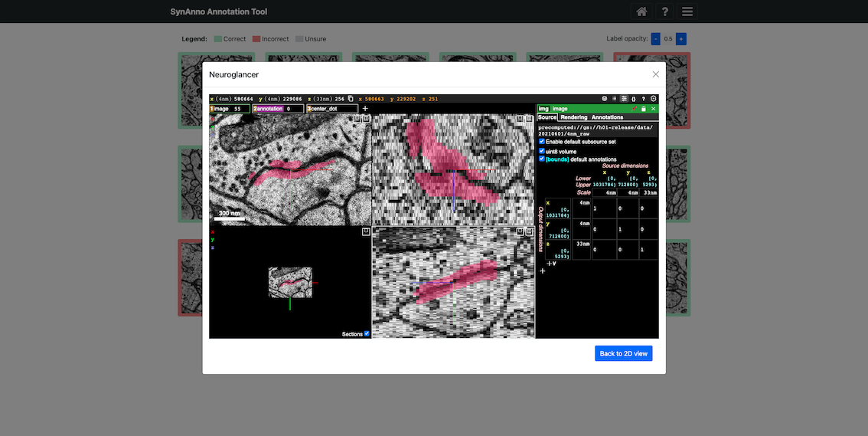Add data source with plus below dimensions table
The width and height of the screenshot is (868, 436).
pyautogui.click(x=543, y=271)
